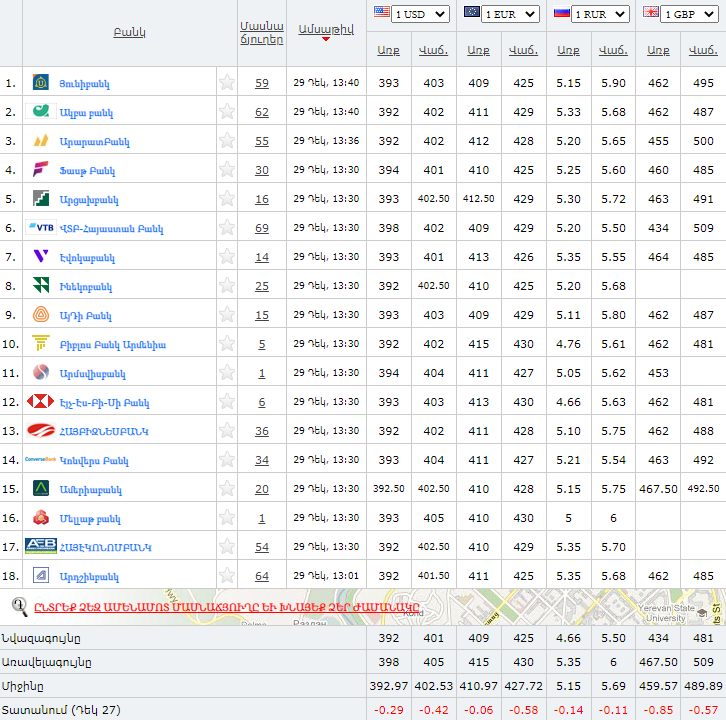Click the map strip near Yerevan State University

665,613
